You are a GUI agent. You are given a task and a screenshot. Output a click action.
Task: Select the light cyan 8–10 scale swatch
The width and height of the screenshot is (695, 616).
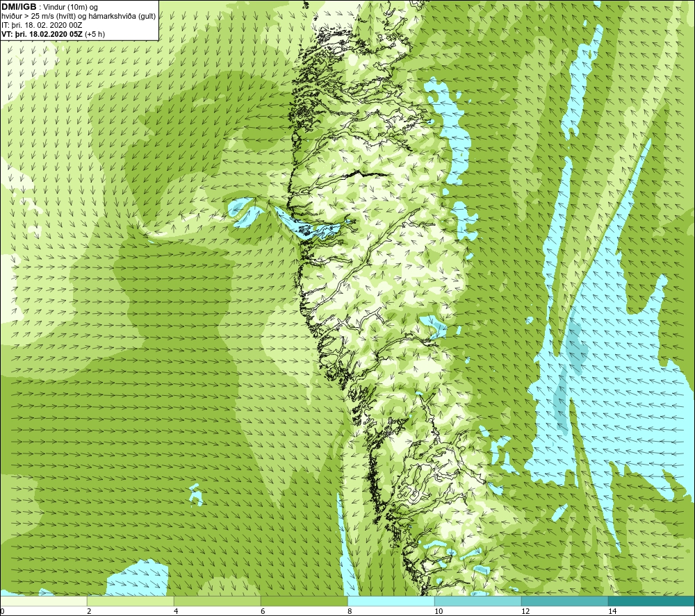click(391, 601)
